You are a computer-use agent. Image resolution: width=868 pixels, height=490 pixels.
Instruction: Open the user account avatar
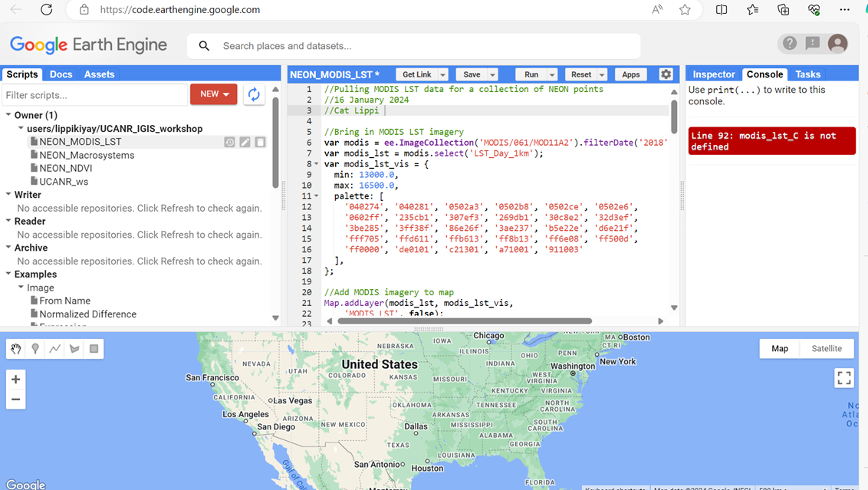click(x=837, y=44)
